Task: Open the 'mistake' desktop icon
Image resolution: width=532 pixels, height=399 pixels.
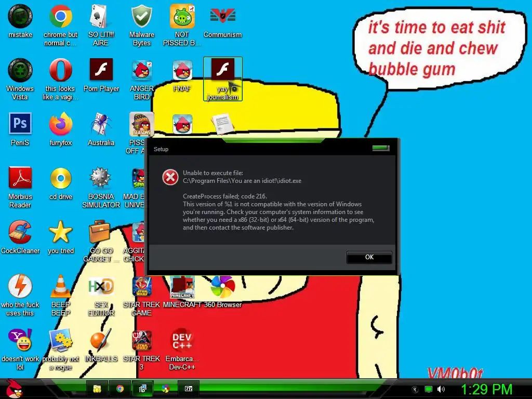Action: coord(20,21)
